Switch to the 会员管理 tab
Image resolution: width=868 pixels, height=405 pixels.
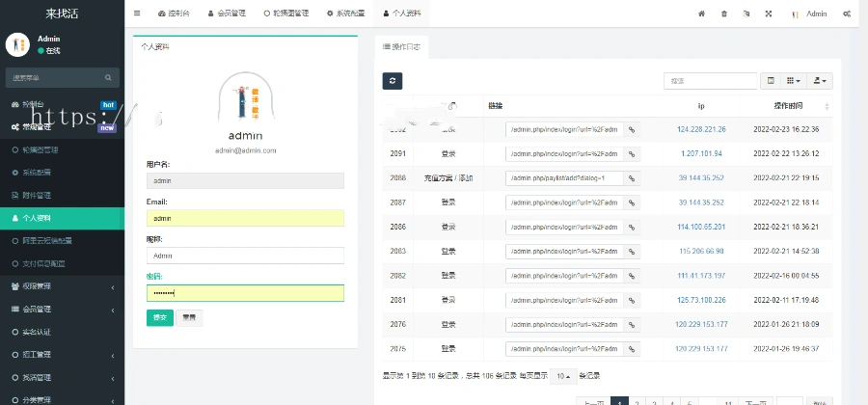tap(226, 13)
